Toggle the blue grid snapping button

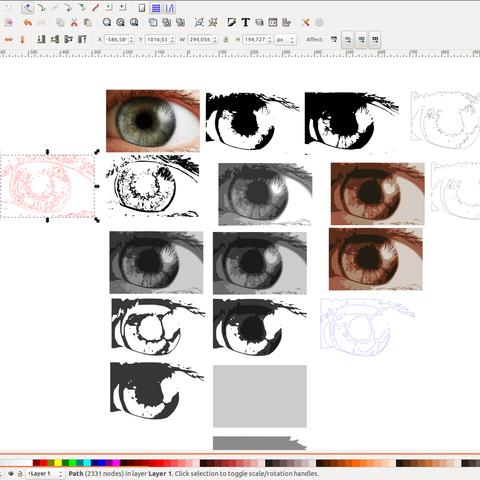click(x=156, y=8)
